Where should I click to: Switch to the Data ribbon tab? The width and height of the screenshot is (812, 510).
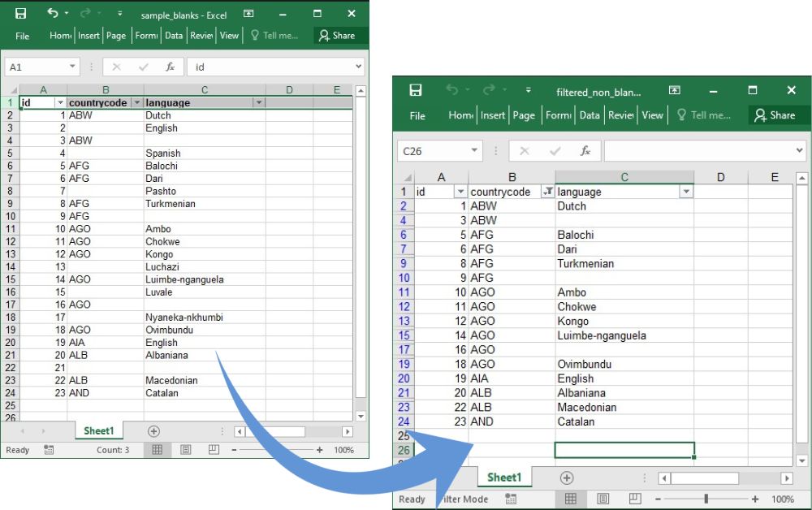(174, 35)
